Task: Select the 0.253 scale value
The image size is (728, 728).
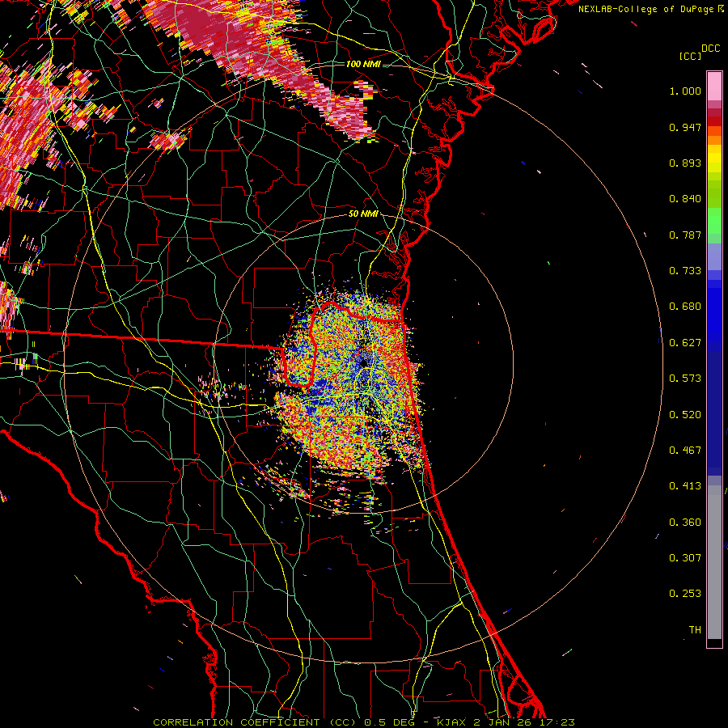Action: click(685, 594)
